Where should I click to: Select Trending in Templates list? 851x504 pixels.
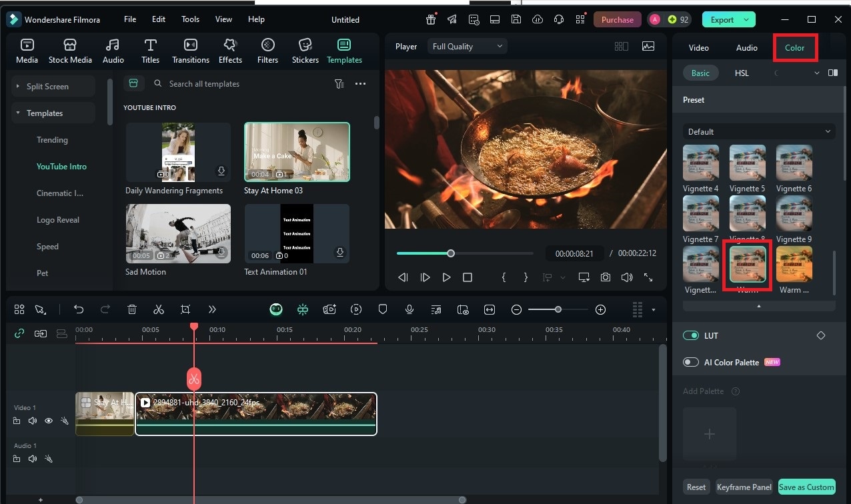(52, 140)
